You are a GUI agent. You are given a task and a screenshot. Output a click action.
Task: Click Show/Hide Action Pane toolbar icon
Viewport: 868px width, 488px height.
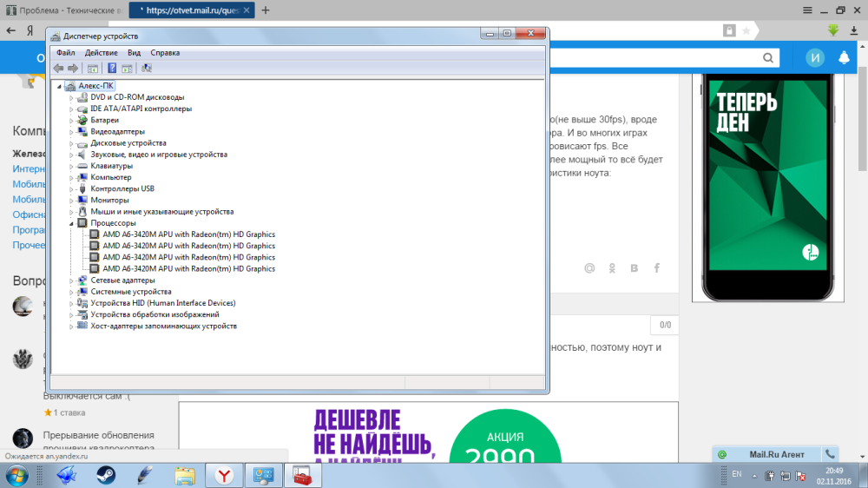(x=127, y=68)
